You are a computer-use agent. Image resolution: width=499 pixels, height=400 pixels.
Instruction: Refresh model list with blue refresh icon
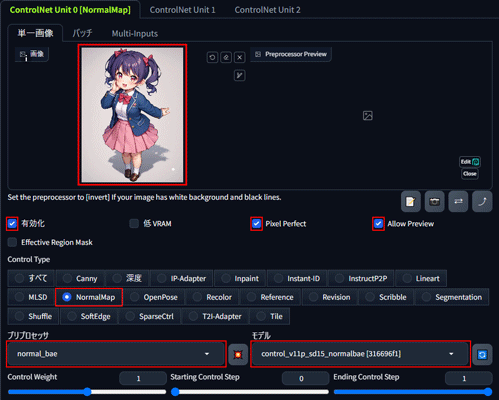(x=482, y=355)
